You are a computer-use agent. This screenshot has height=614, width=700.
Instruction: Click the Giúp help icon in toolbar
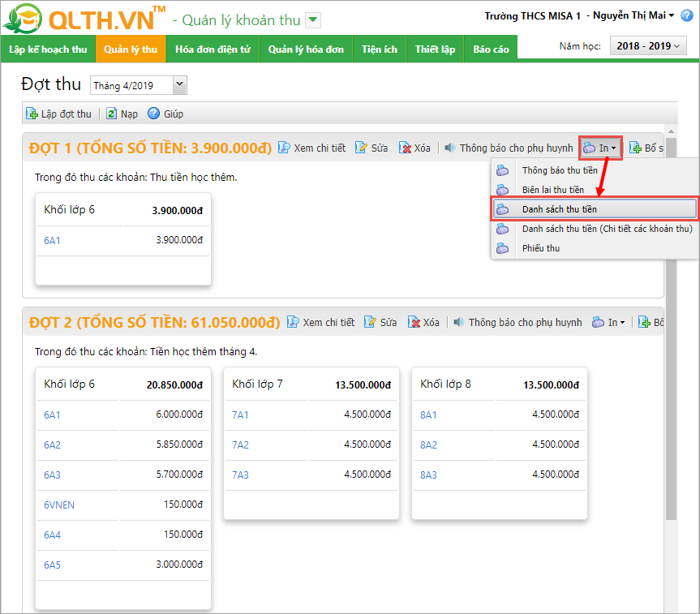(153, 114)
